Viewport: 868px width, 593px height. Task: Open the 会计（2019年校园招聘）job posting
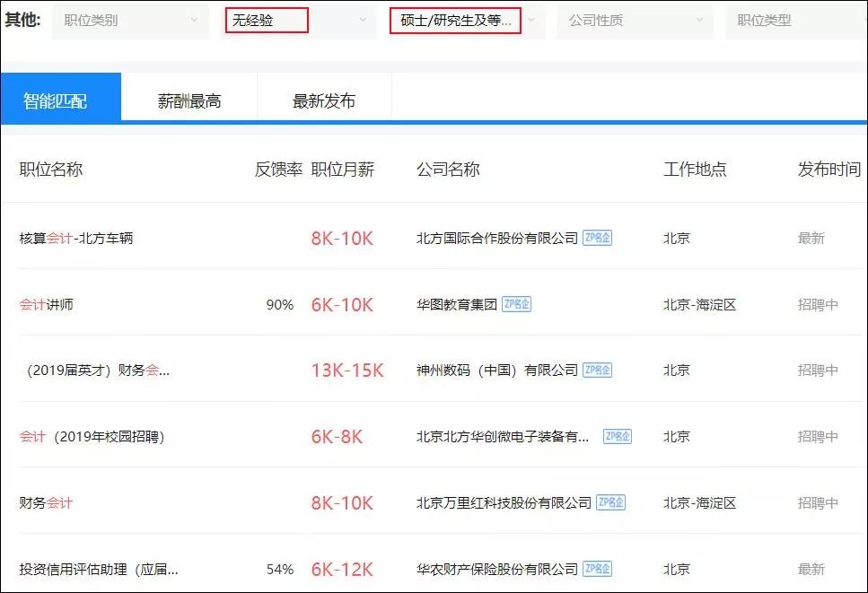point(92,437)
